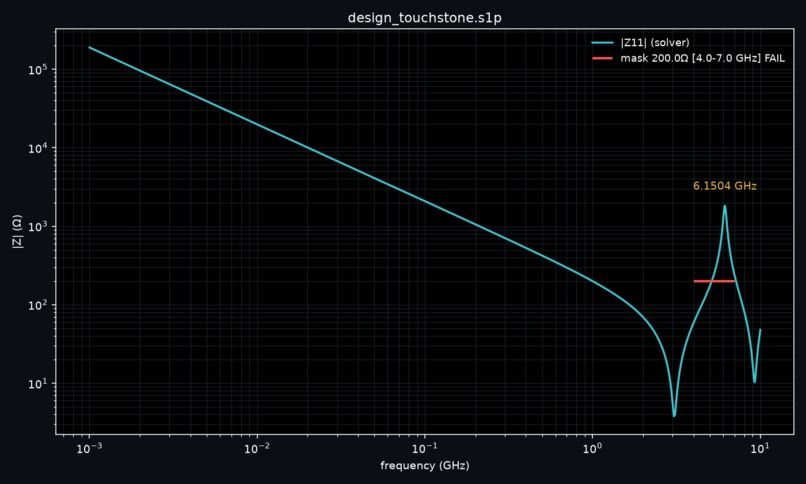806x484 pixels.
Task: Click the 6.1504 GHz peak annotation
Action: (725, 186)
